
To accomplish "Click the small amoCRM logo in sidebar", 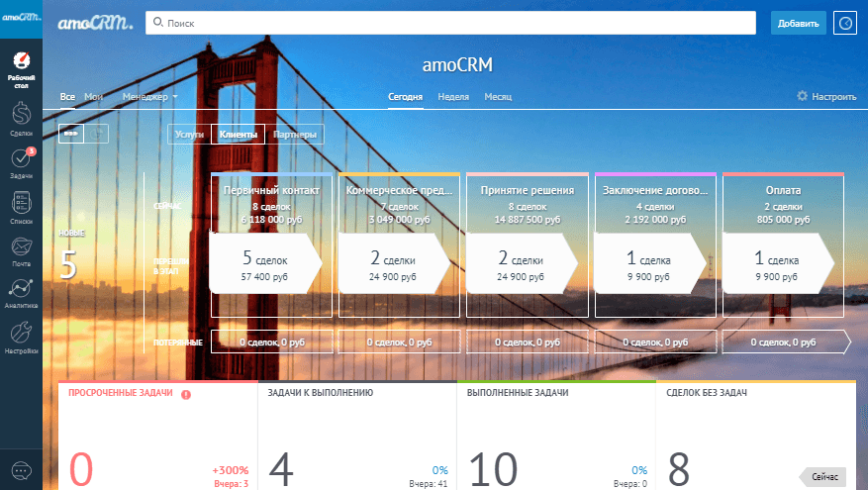I will (21, 17).
